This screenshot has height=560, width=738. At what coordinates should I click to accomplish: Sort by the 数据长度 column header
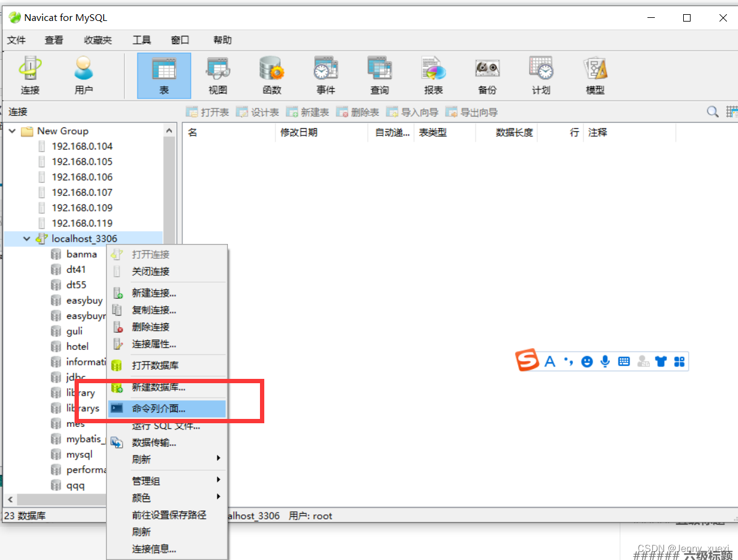506,132
